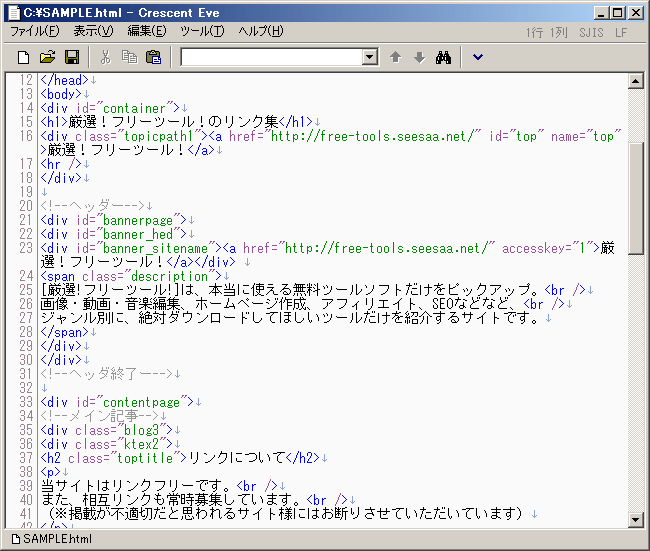The width and height of the screenshot is (650, 551).
Task: Click the scrollbar down arrow
Action: coord(635,519)
